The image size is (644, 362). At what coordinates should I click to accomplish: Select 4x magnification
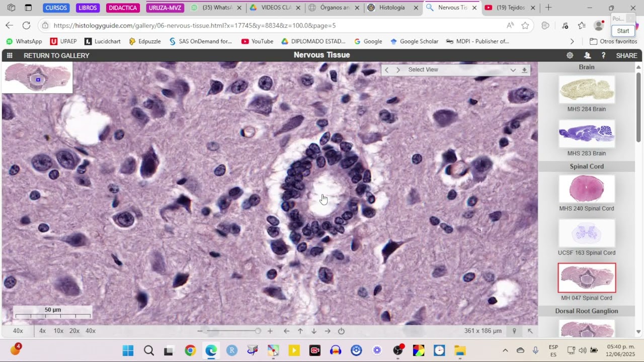[43, 331]
